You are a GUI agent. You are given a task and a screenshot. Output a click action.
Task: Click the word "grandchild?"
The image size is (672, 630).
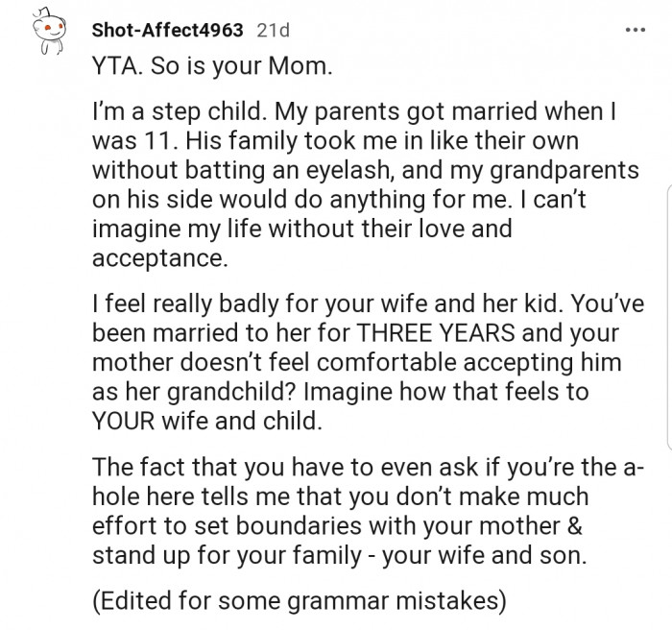[230, 392]
